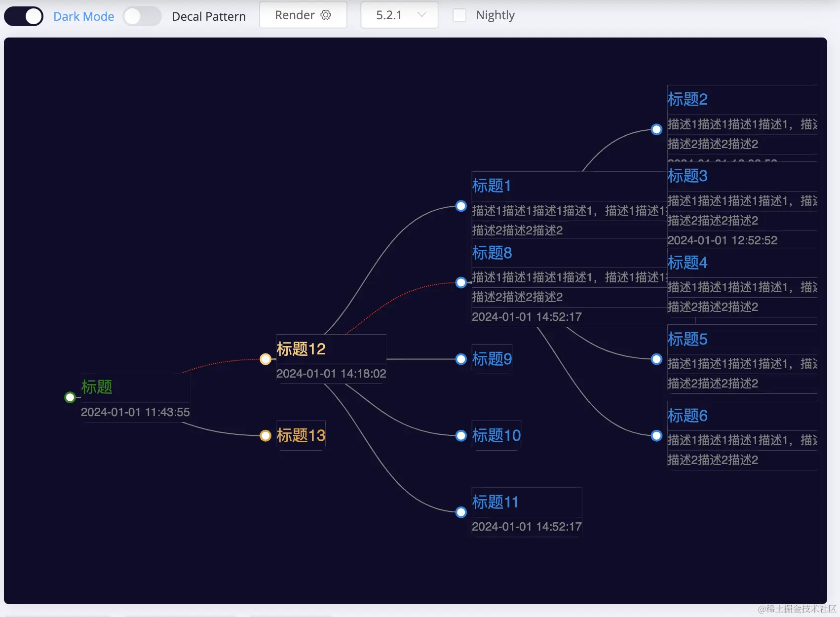Click the green root node circle of 标题
Viewport: 840px width, 617px height.
[x=70, y=397]
